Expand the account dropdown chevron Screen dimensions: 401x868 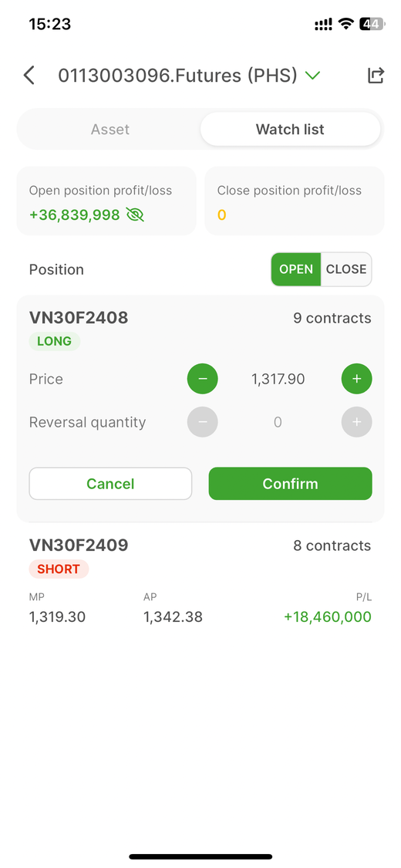tap(313, 76)
